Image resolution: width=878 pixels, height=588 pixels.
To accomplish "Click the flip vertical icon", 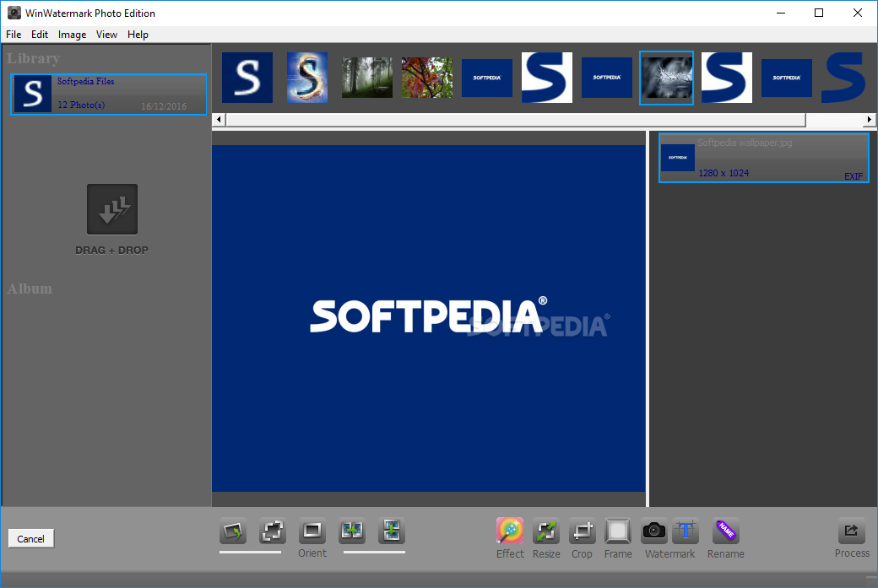I will click(392, 531).
